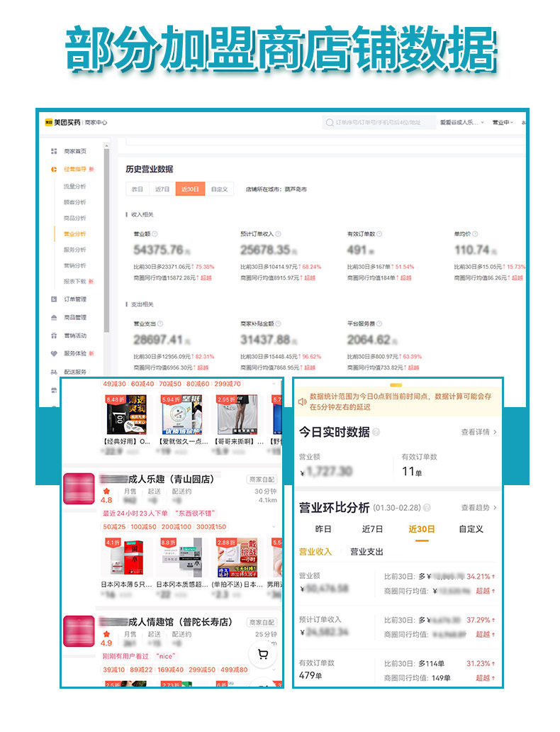
Task: Click the 配送服务 sidebar icon
Action: 54,372
